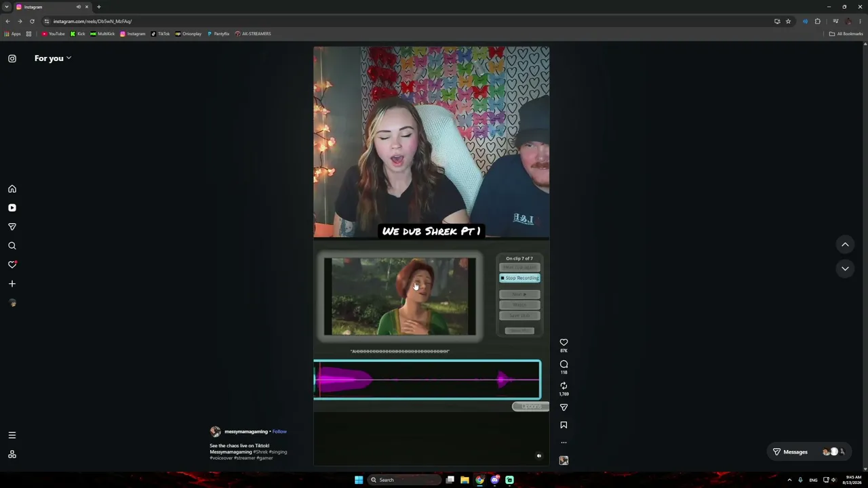Focus the address bar URL field

(407, 21)
